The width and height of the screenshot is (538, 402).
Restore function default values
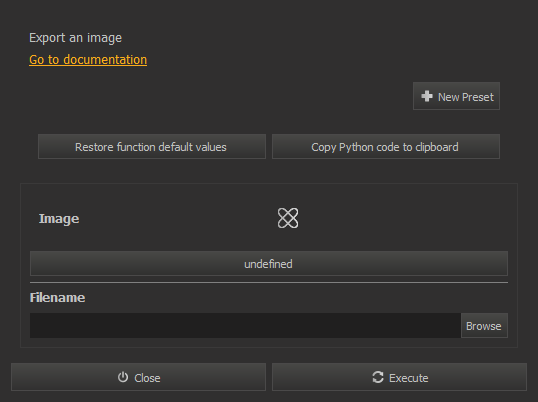152,146
